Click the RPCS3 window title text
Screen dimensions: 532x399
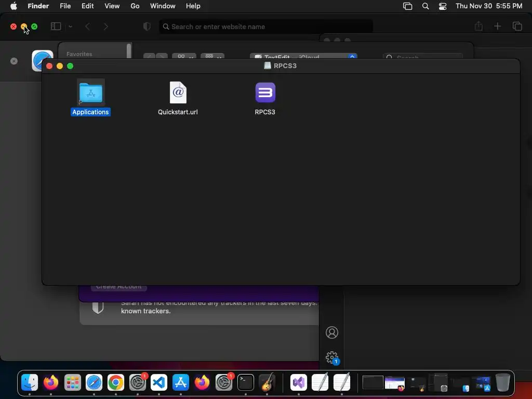(x=285, y=65)
